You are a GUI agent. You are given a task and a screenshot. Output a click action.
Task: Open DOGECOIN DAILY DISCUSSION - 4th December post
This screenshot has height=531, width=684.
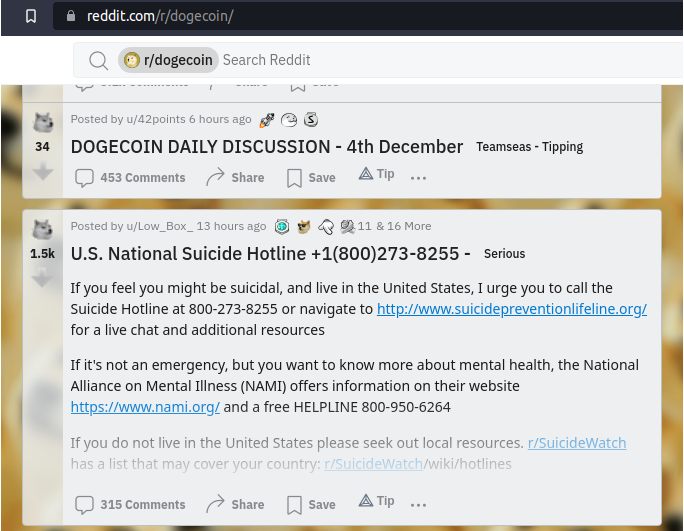pos(267,147)
